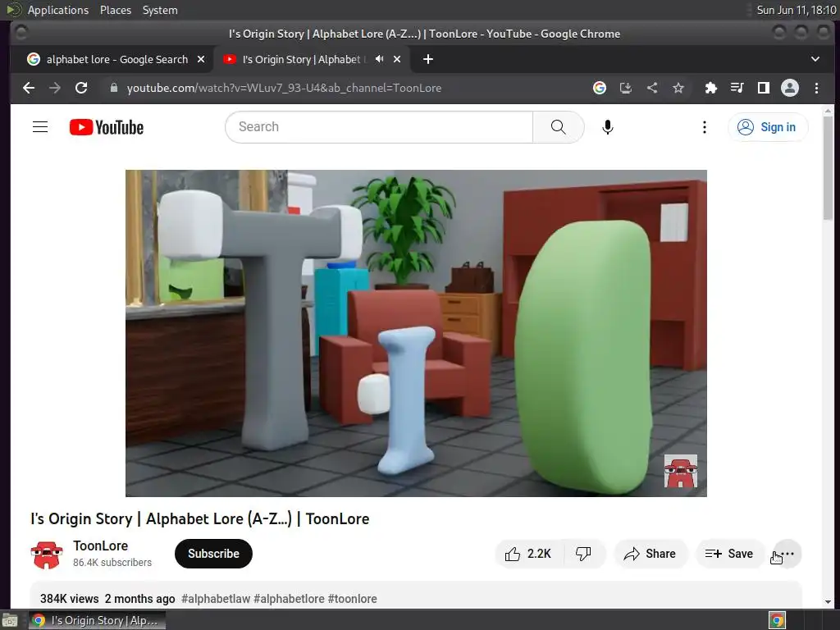Like the video with thumbs up
Image resolution: width=840 pixels, height=630 pixels.
(x=529, y=554)
